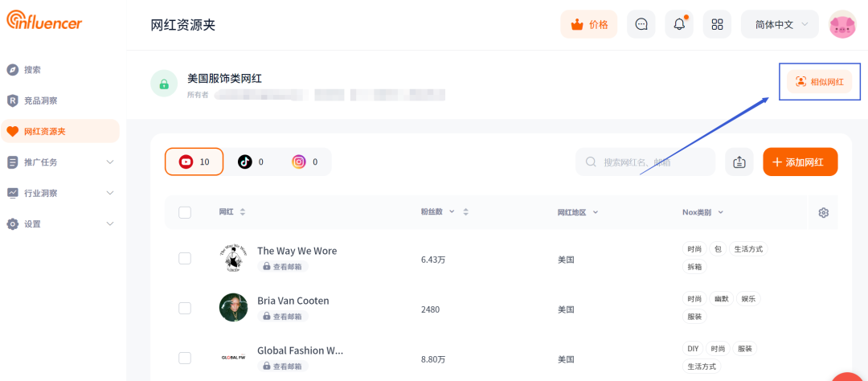Viewport: 868px width, 381px height.
Task: Open the 网红地区 column filter dropdown
Action: (x=578, y=212)
